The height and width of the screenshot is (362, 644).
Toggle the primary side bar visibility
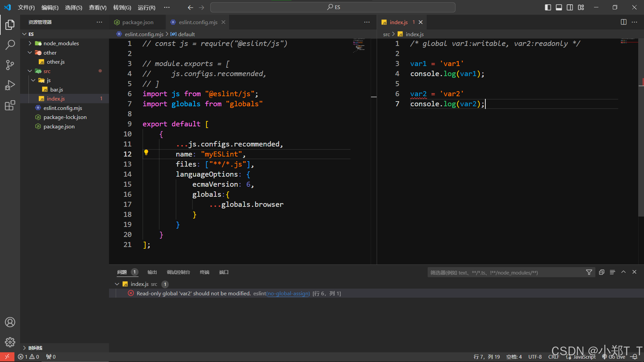coord(548,7)
